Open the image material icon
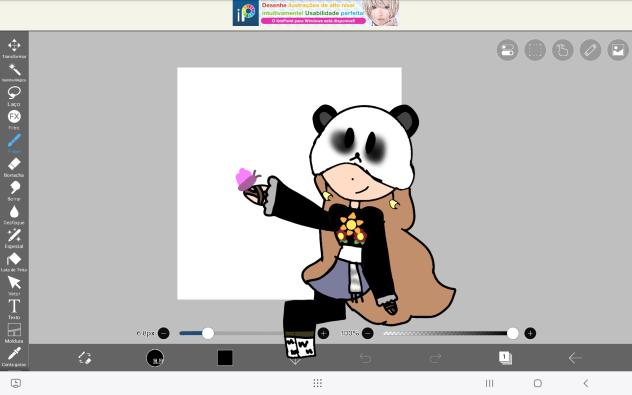 point(618,50)
